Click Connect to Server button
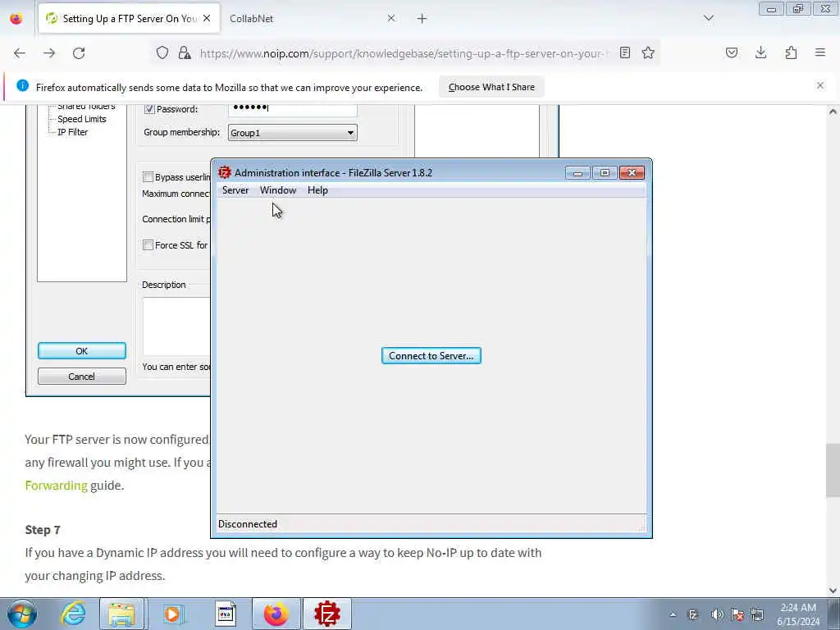 coord(431,356)
